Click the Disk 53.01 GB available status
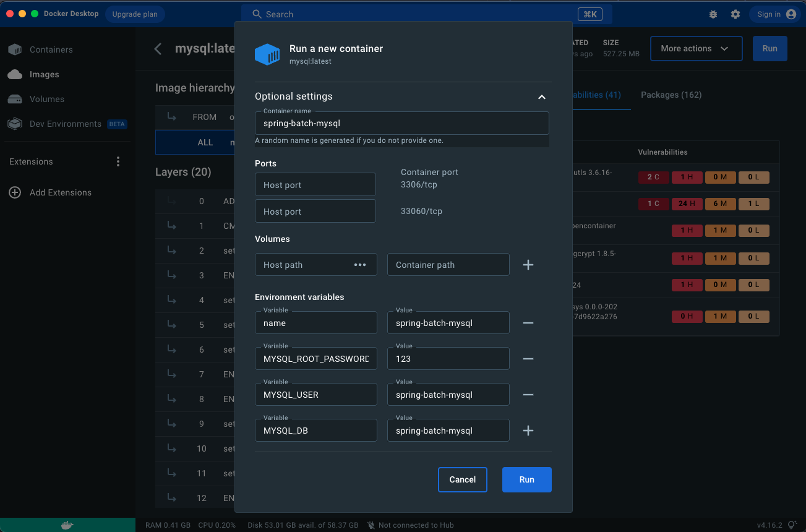 [x=303, y=525]
